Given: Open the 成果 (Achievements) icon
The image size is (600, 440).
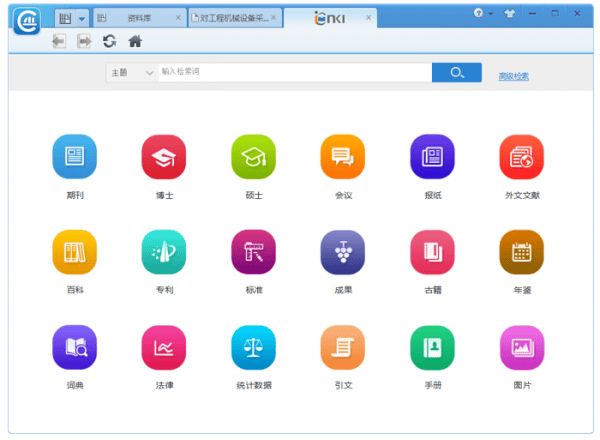Looking at the screenshot, I should pos(342,252).
